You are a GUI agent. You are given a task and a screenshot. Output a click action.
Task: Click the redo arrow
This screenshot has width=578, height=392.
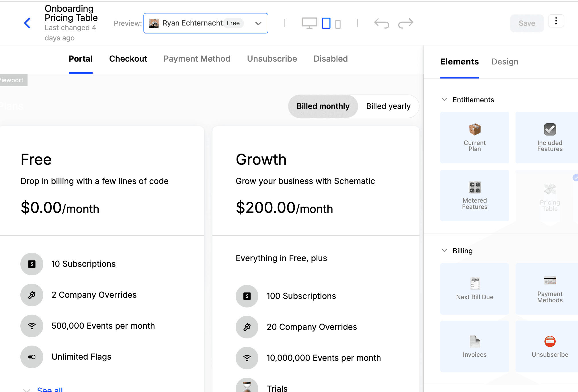coord(406,23)
